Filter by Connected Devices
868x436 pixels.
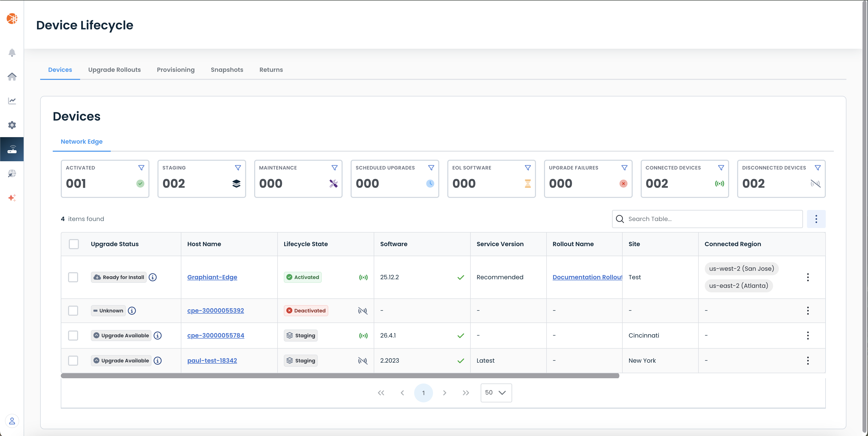[721, 168]
